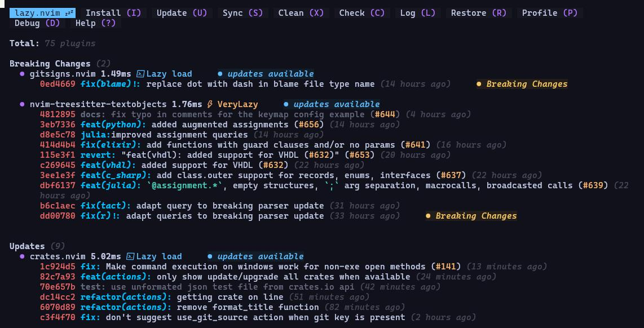Screen dimensions: 644x328
Task: Click the terminal icon beside crates.nvim Lazy load
Action: pyautogui.click(x=130, y=256)
